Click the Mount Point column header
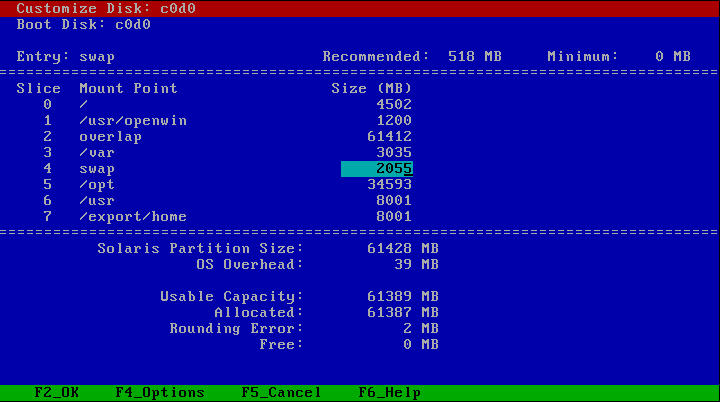720x402 pixels. click(129, 88)
